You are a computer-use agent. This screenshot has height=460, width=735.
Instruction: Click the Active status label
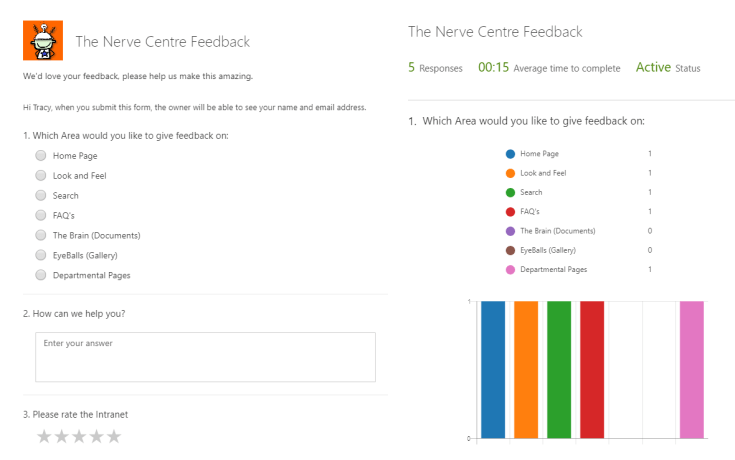653,68
